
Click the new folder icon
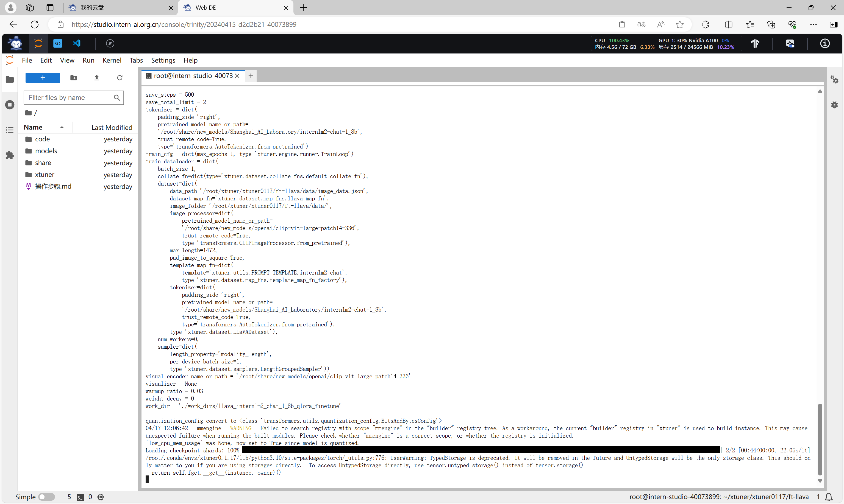73,78
